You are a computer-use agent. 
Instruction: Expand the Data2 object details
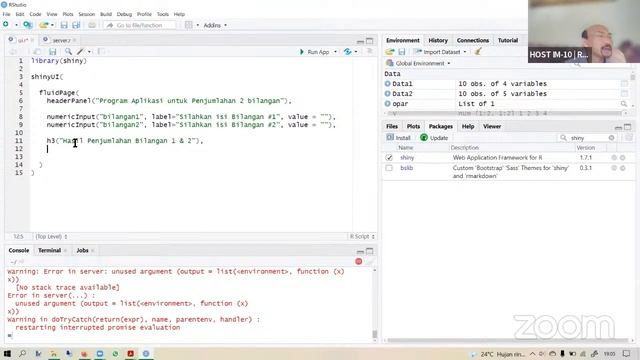point(387,93)
